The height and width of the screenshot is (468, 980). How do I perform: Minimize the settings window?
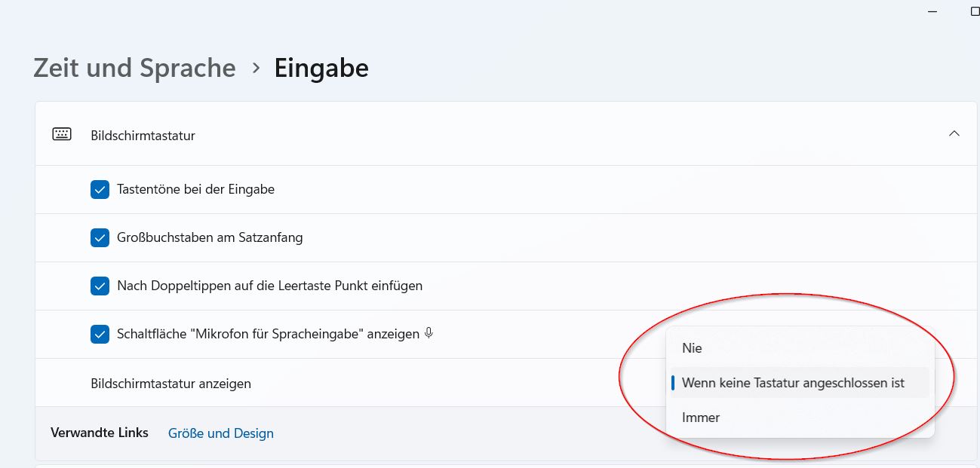[x=932, y=11]
